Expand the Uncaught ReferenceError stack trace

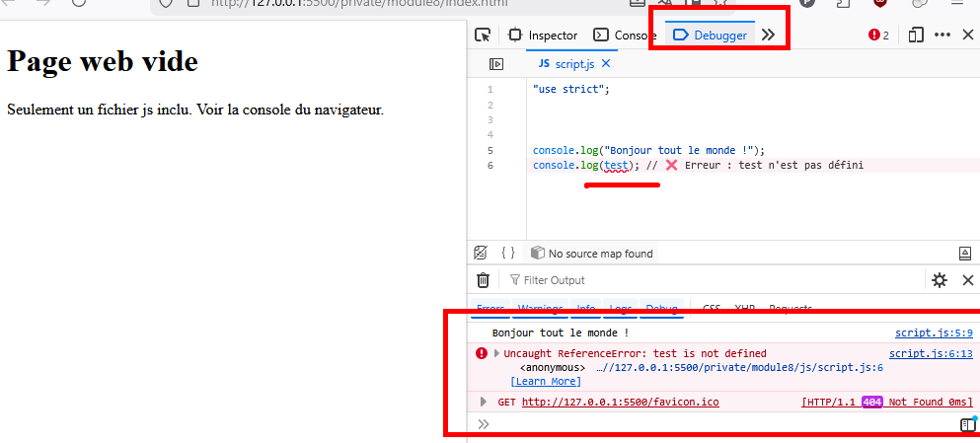(496, 353)
